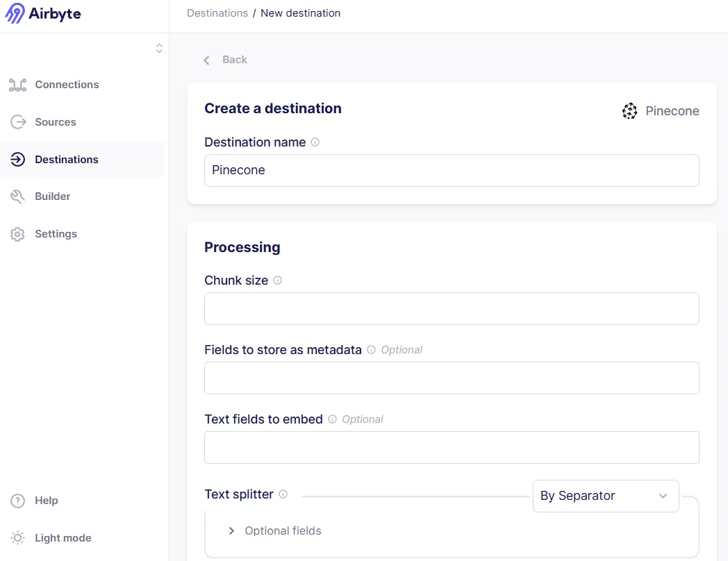Click the Settings gear icon

coord(18,234)
